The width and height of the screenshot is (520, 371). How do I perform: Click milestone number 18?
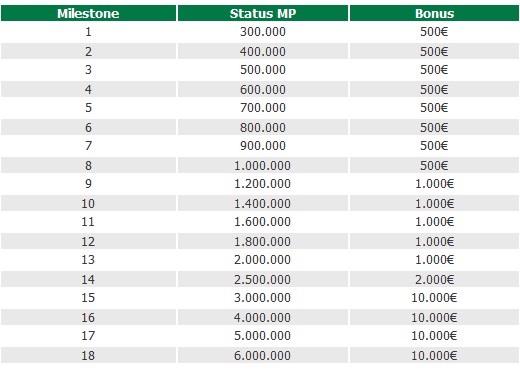[88, 355]
